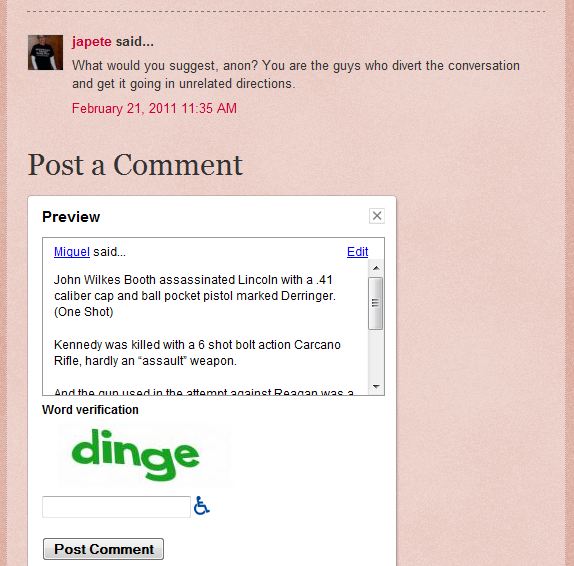This screenshot has height=566, width=574.
Task: Open japete's username profile link
Action: coord(92,42)
